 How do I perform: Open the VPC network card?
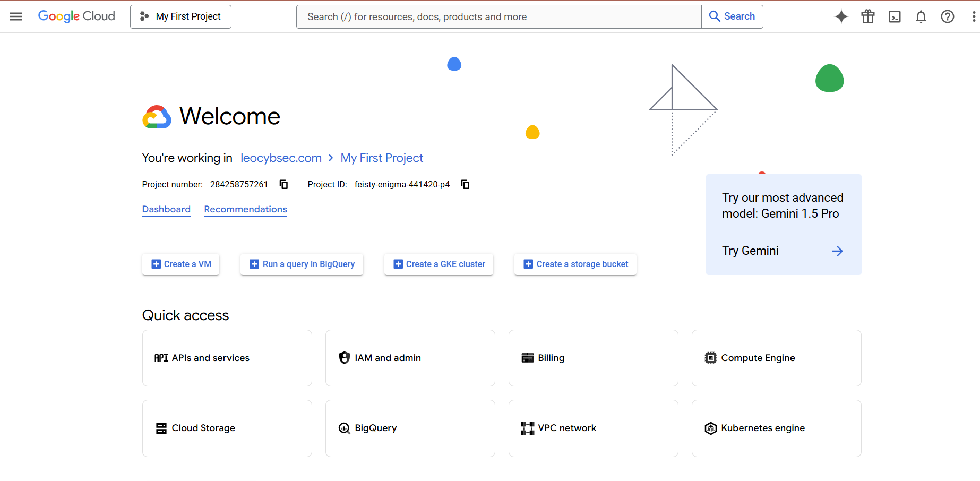tap(594, 428)
